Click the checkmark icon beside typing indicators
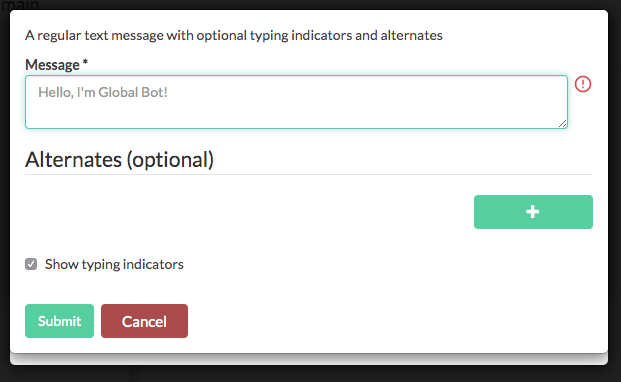This screenshot has height=382, width=621. point(31,264)
